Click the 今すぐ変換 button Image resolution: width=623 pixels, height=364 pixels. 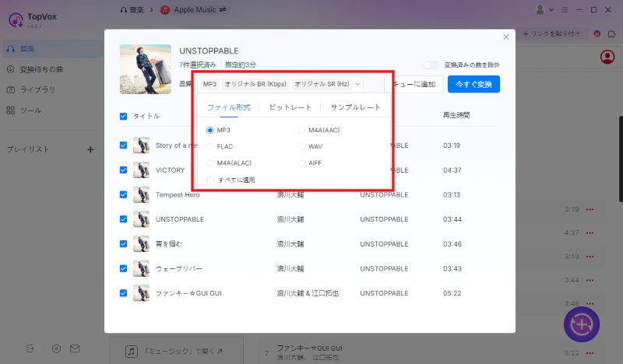pos(473,84)
